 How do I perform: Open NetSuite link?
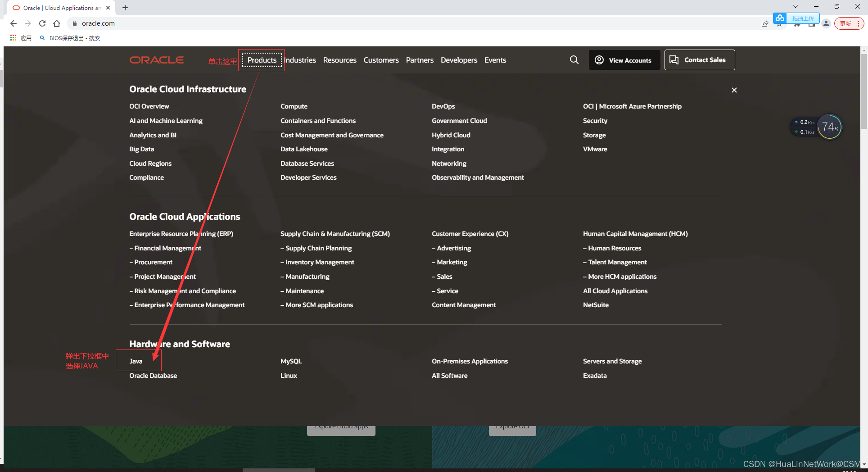click(x=596, y=305)
